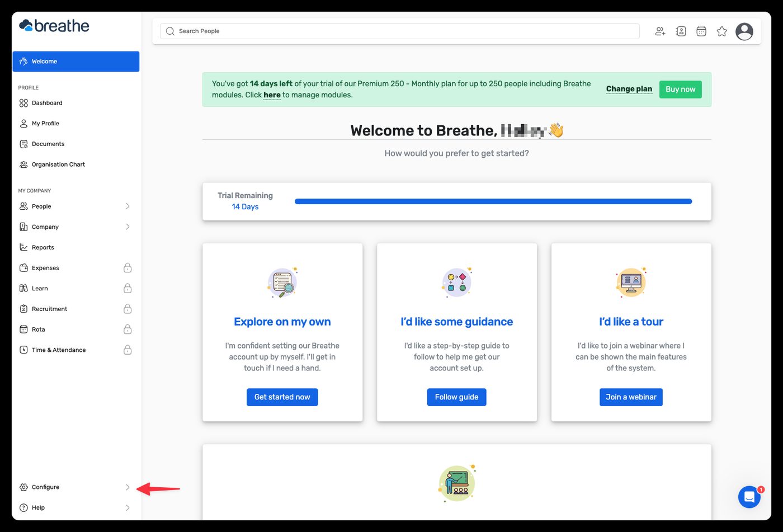Click the Change plan link
The height and width of the screenshot is (532, 783).
[629, 89]
